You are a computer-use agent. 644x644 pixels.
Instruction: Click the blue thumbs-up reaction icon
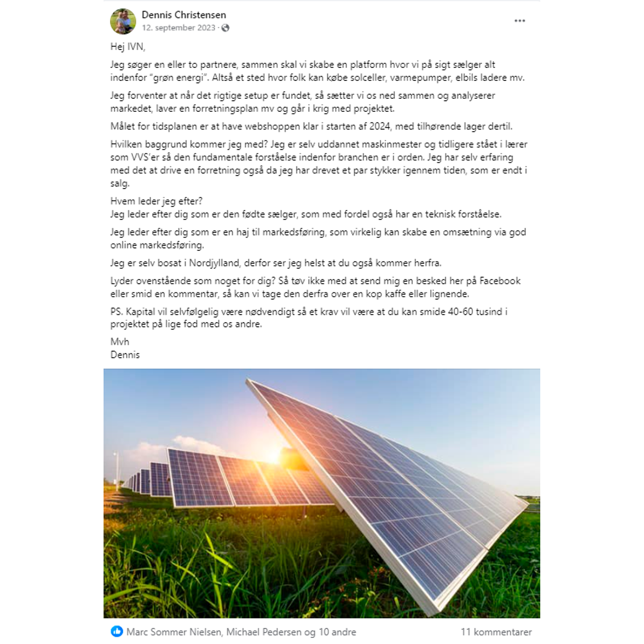(x=117, y=632)
